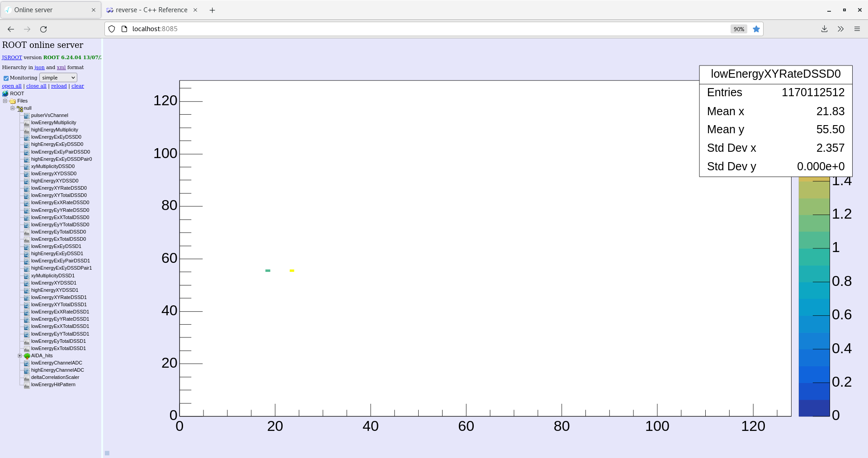Viewport: 868px width, 458px height.
Task: Select lowEnergyExEyPairDSSD0 in the tree
Action: click(x=61, y=152)
